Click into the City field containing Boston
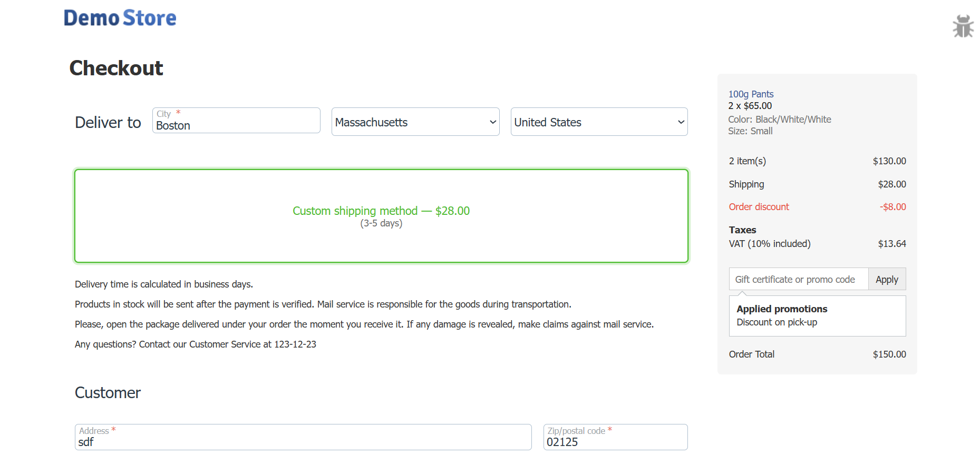The height and width of the screenshot is (455, 980). click(x=236, y=125)
